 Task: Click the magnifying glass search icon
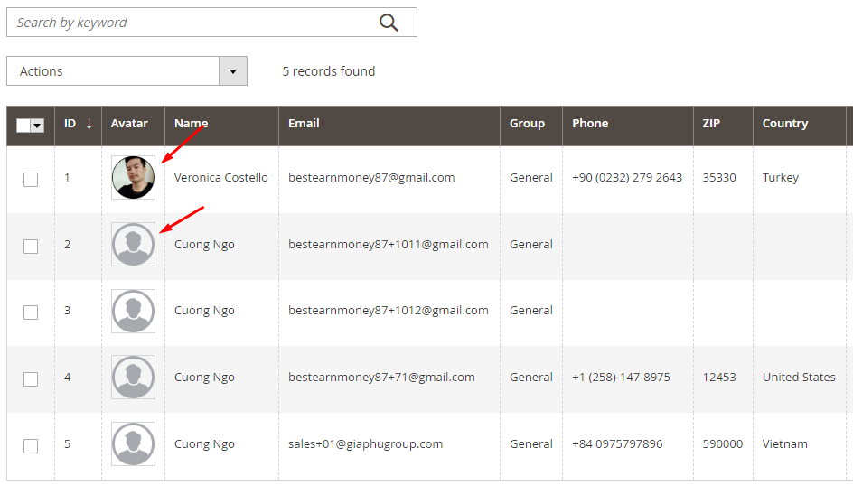[389, 23]
